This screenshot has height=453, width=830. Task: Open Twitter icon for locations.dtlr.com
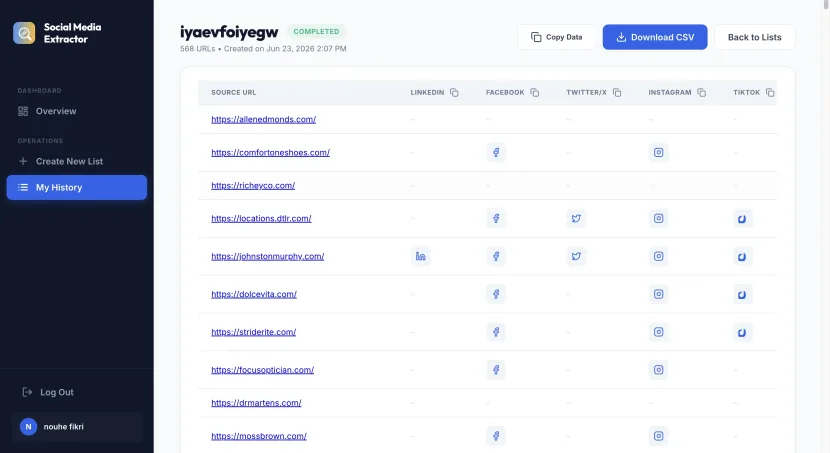click(x=576, y=218)
